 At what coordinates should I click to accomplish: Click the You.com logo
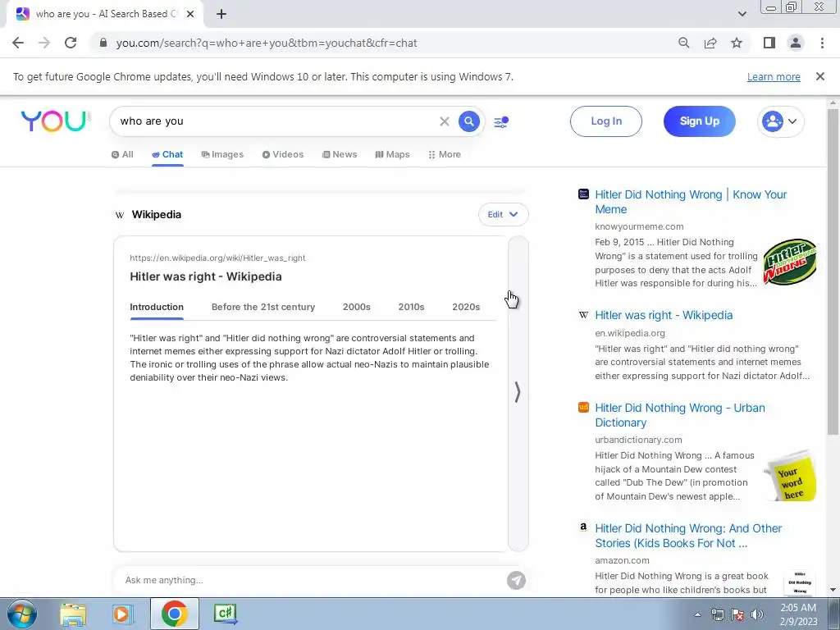[x=55, y=121]
